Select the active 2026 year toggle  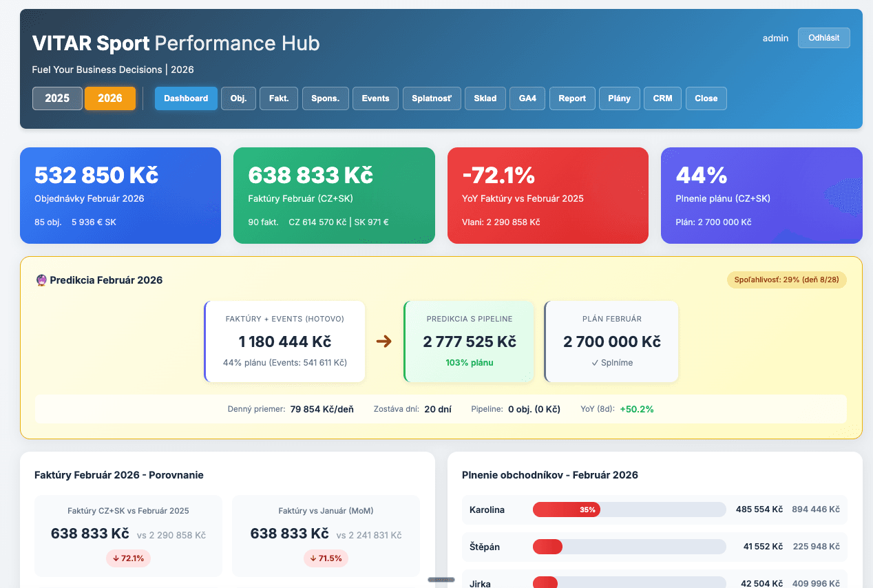pos(110,98)
